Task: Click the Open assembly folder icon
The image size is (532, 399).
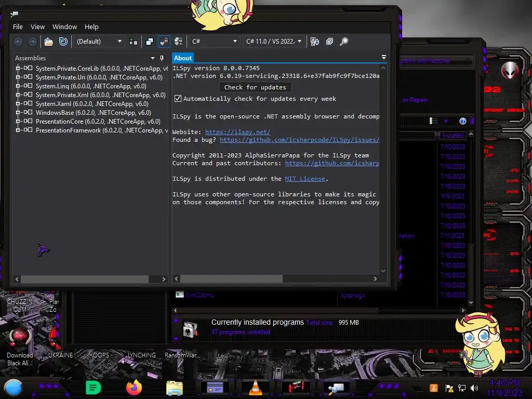Action: tap(49, 42)
